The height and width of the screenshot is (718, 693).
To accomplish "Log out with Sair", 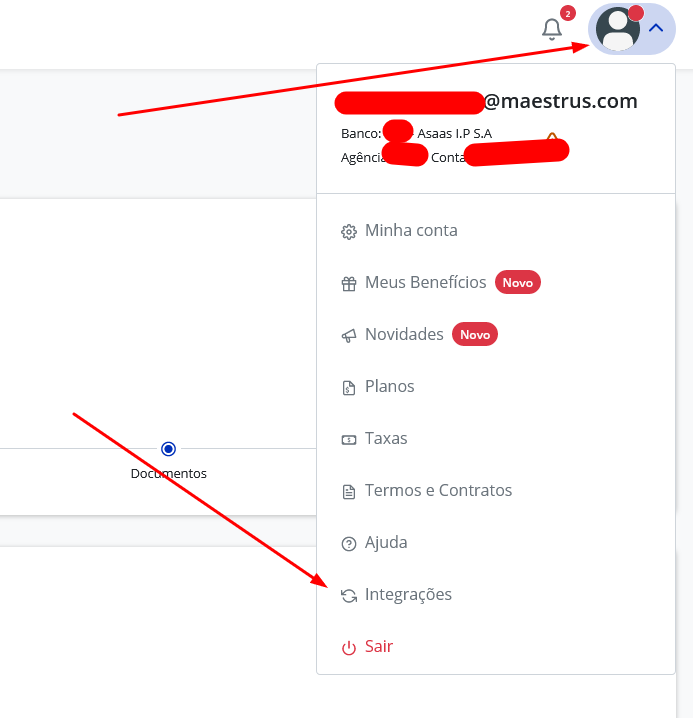I will 496,647.
